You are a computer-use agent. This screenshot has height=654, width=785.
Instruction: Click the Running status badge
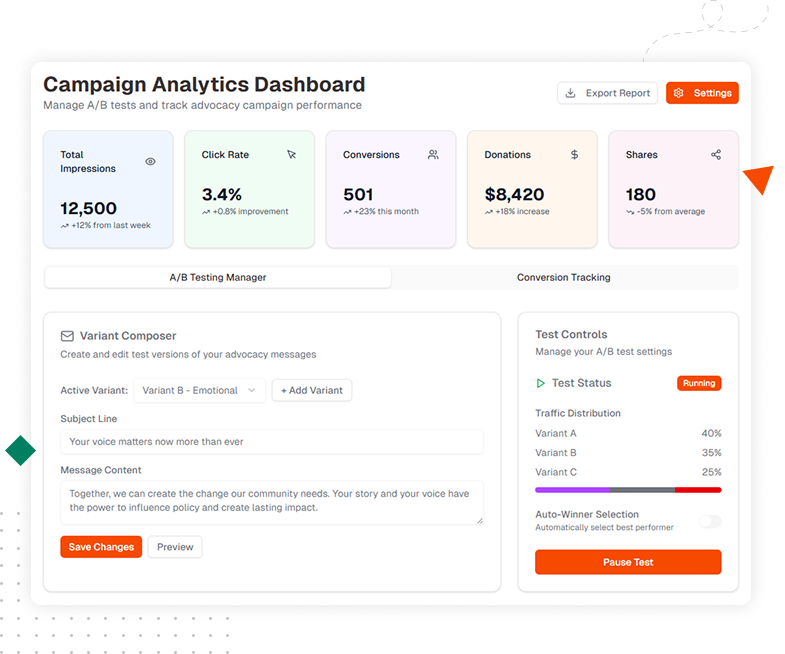pos(699,383)
